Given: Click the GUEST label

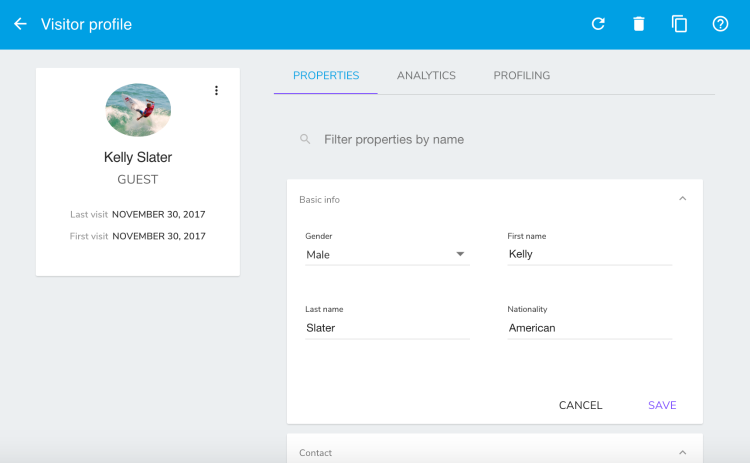Looking at the screenshot, I should pos(138,179).
